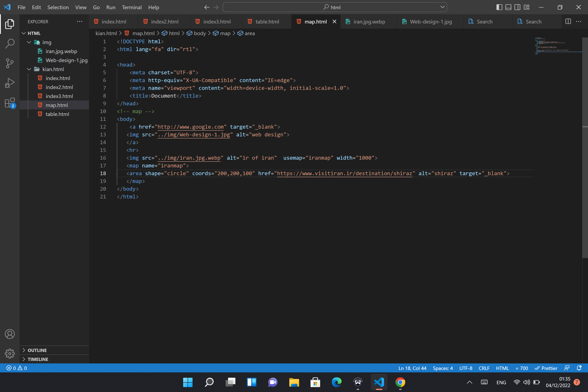This screenshot has width=588, height=392.
Task: Open the Source Control view
Action: point(10,63)
